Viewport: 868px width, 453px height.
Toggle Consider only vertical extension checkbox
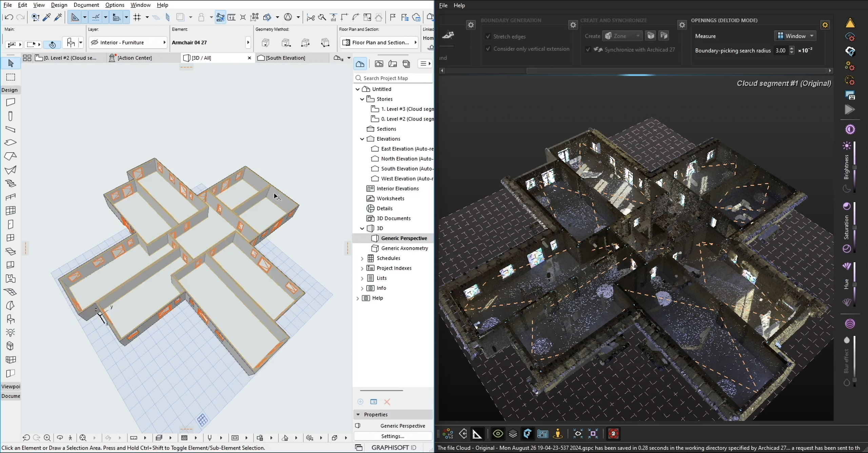coord(488,49)
